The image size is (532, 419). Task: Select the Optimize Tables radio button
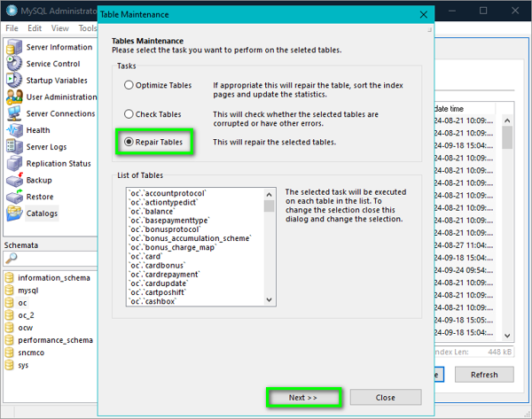coord(129,86)
